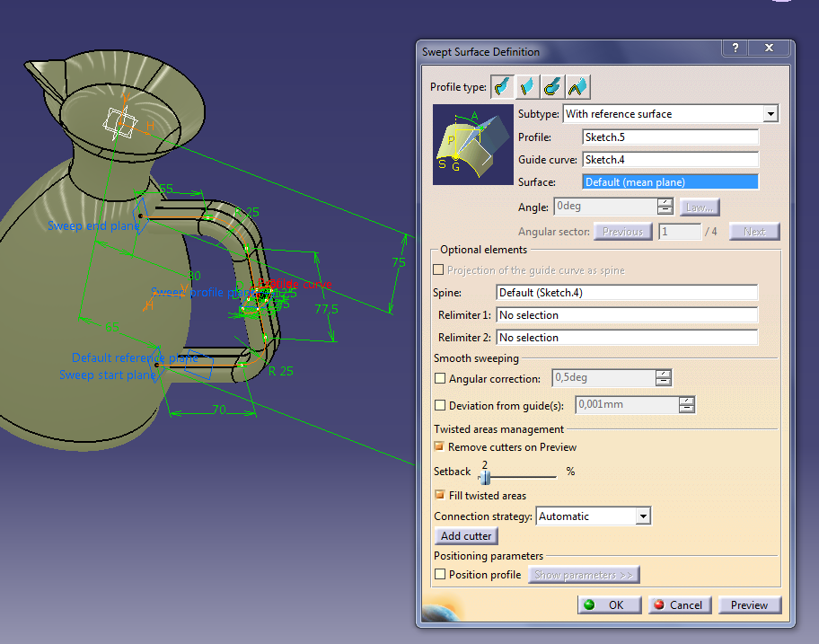Select the conic profile type icon

coord(577,86)
